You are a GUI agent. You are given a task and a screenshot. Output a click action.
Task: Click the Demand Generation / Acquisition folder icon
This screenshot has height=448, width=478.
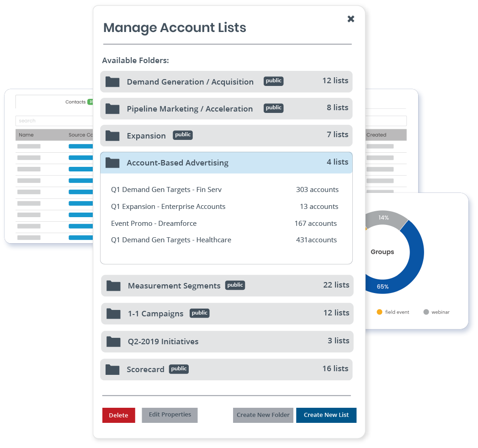pyautogui.click(x=112, y=82)
